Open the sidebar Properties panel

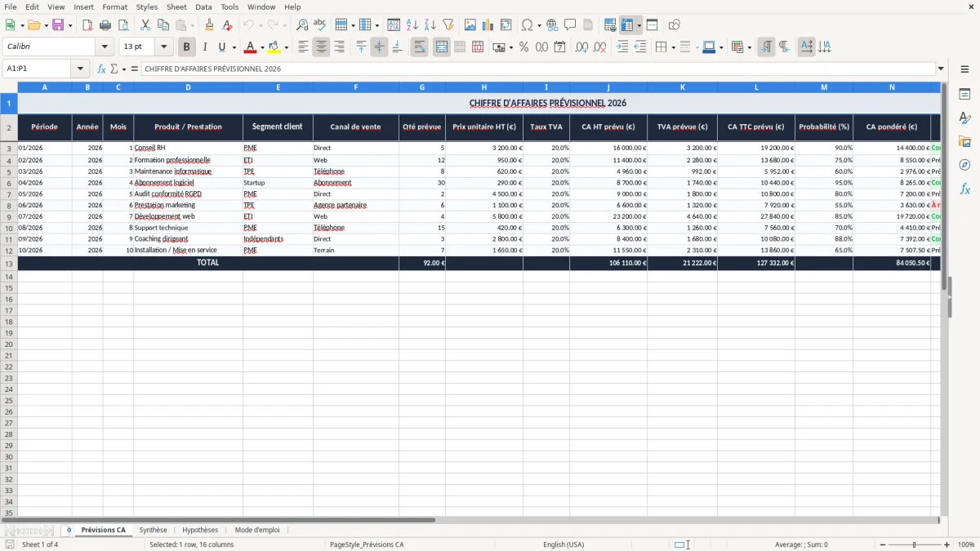coord(965,95)
